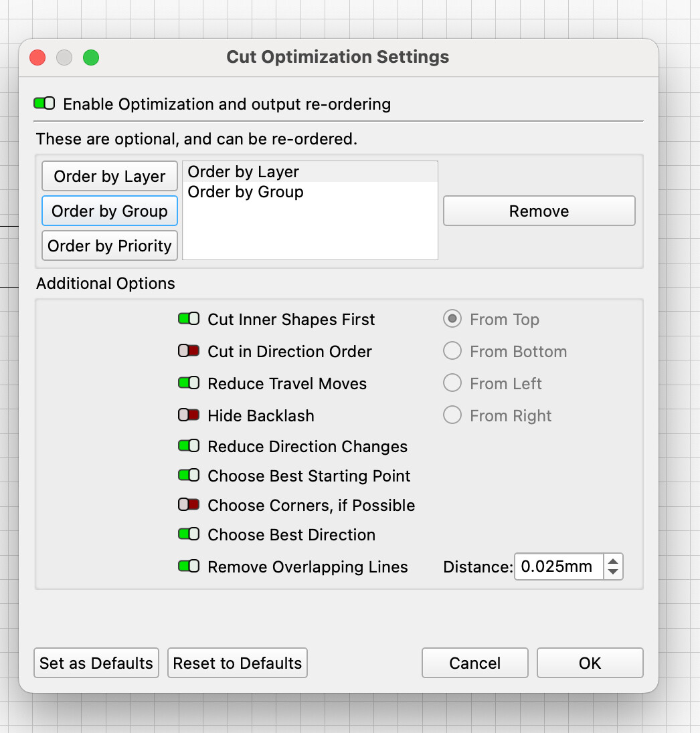Increase Distance using stepper up arrow
700x733 pixels.
pyautogui.click(x=613, y=560)
